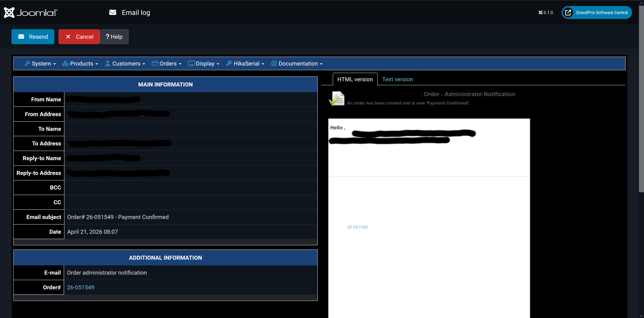This screenshot has width=644, height=318.
Task: Click the Joomla version 6.1.0 indicator
Action: [546, 13]
